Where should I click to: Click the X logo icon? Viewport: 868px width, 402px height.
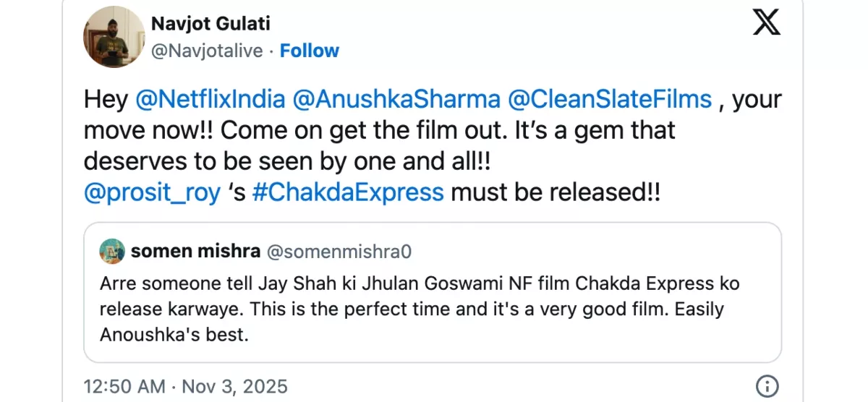[x=766, y=23]
